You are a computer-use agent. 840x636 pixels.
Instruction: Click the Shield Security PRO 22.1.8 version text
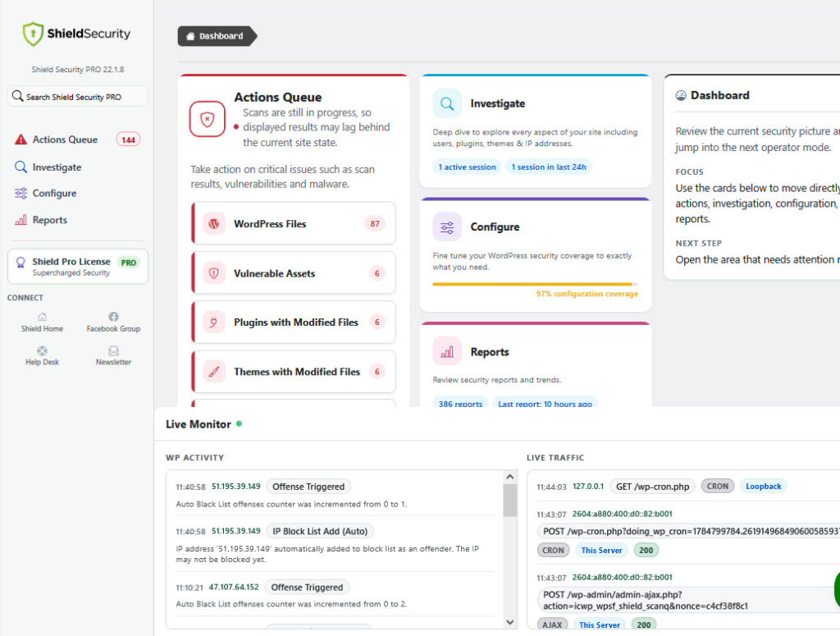78,69
